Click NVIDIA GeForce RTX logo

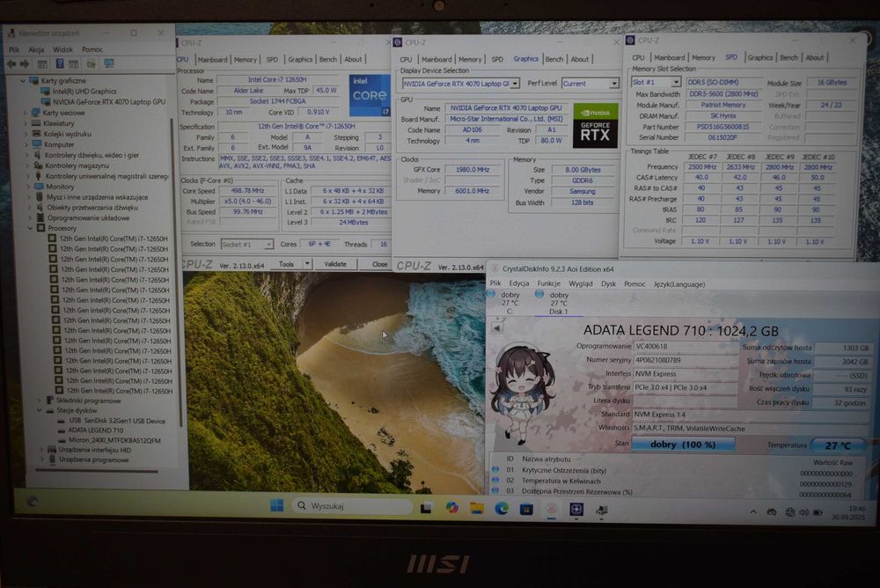click(x=595, y=126)
